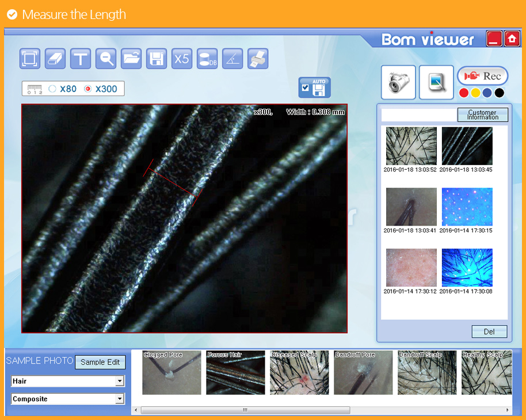The height and width of the screenshot is (420, 526).
Task: Click the Customer Information button
Action: pyautogui.click(x=482, y=114)
